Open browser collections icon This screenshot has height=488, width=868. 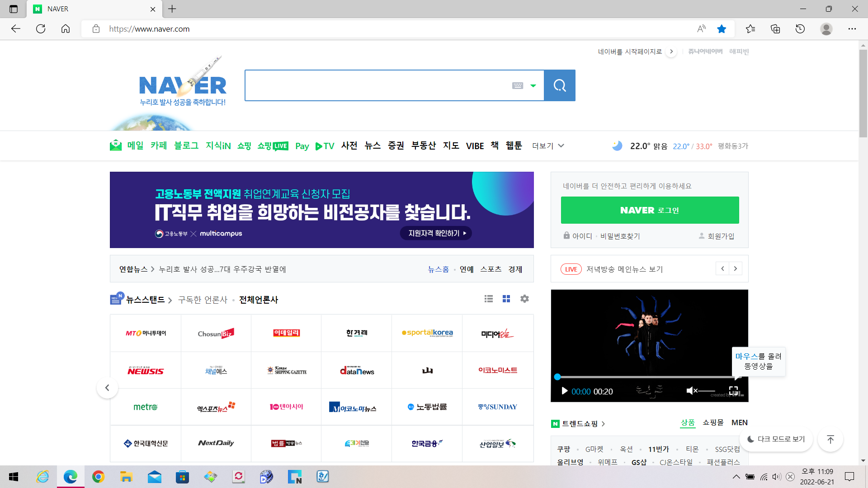point(775,29)
